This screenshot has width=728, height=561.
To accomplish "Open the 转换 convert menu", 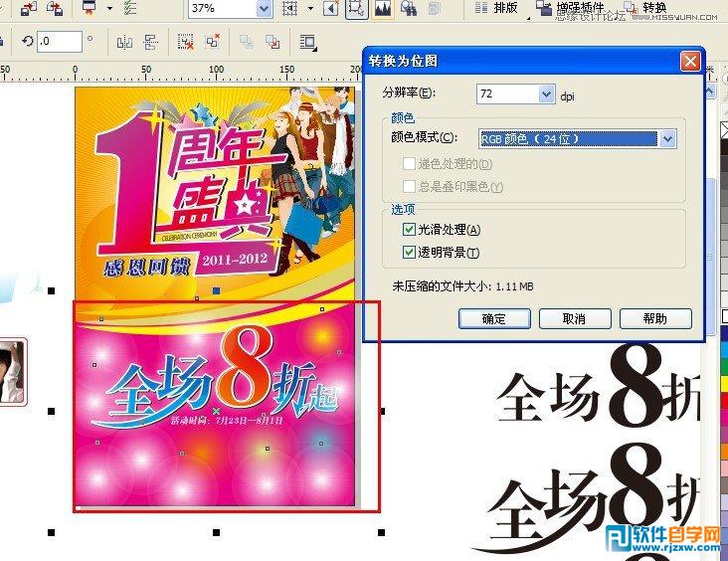I will [655, 7].
